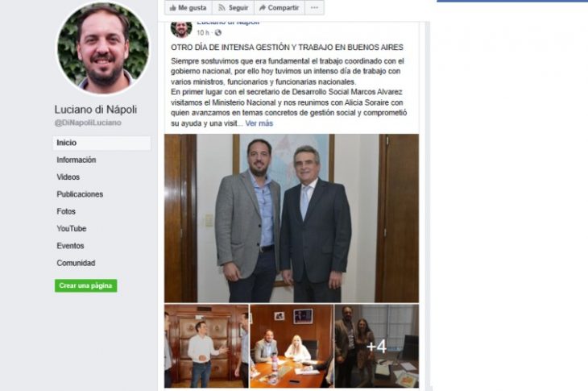Open the Eventos section
Viewport: 588px width, 391px height.
[71, 246]
